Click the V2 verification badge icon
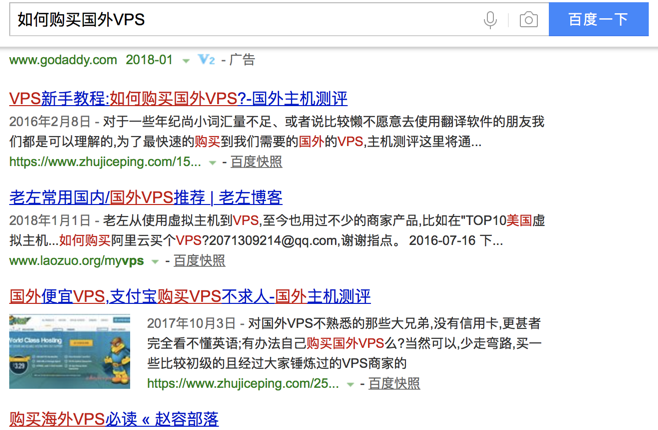Viewport: 658px width, 430px height. pos(206,60)
